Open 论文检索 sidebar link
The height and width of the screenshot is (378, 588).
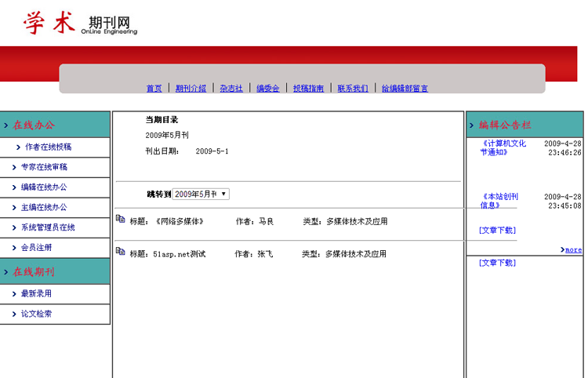pyautogui.click(x=36, y=314)
